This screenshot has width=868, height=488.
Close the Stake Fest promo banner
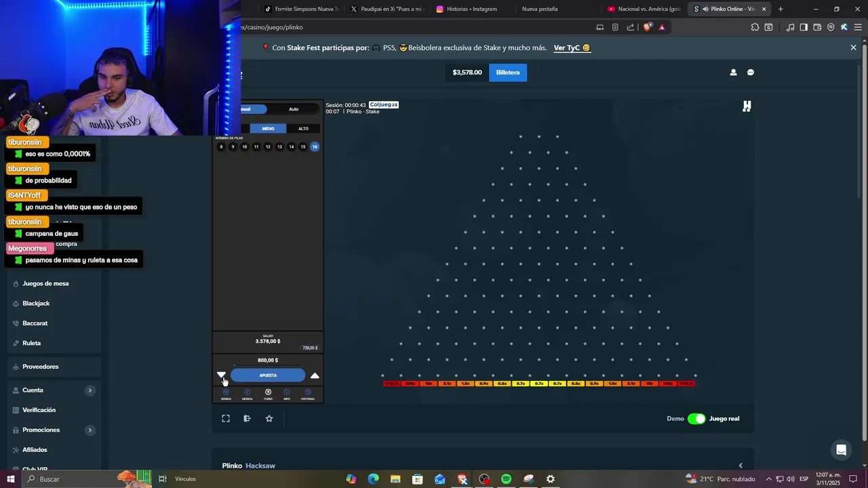tap(854, 47)
